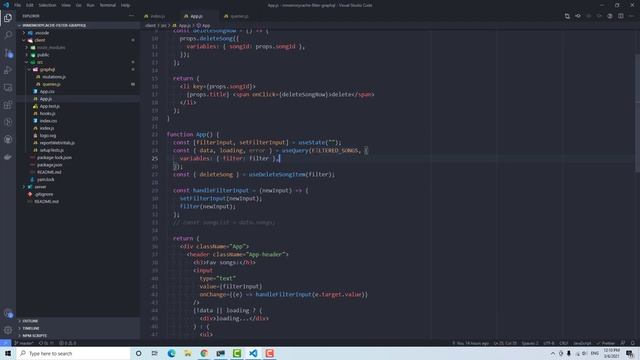
Task: Click the JavaScript language mode in status bar
Action: tap(582, 343)
